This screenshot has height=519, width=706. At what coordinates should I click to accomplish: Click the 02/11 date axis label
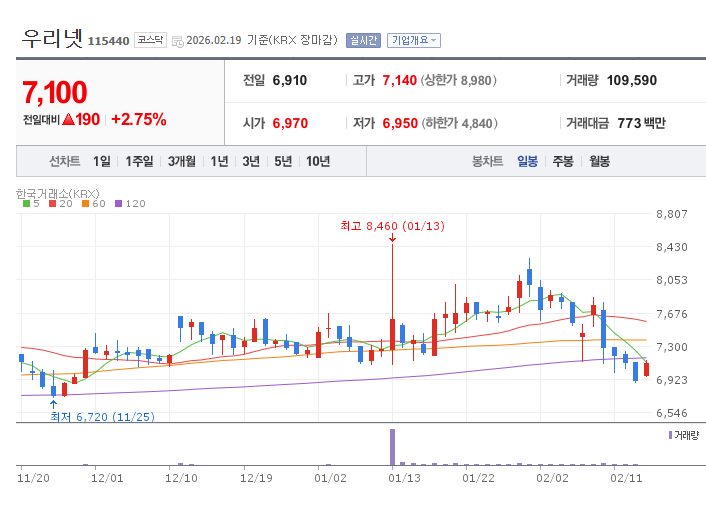[x=626, y=478]
